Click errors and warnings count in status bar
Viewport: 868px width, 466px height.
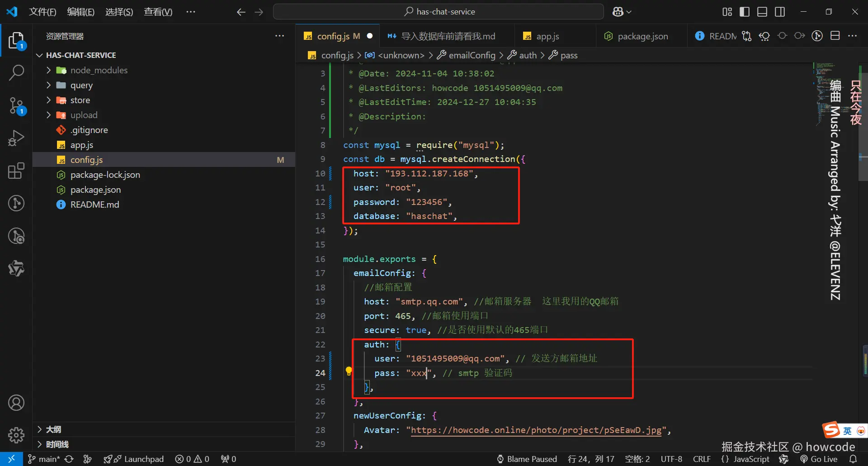(192, 459)
